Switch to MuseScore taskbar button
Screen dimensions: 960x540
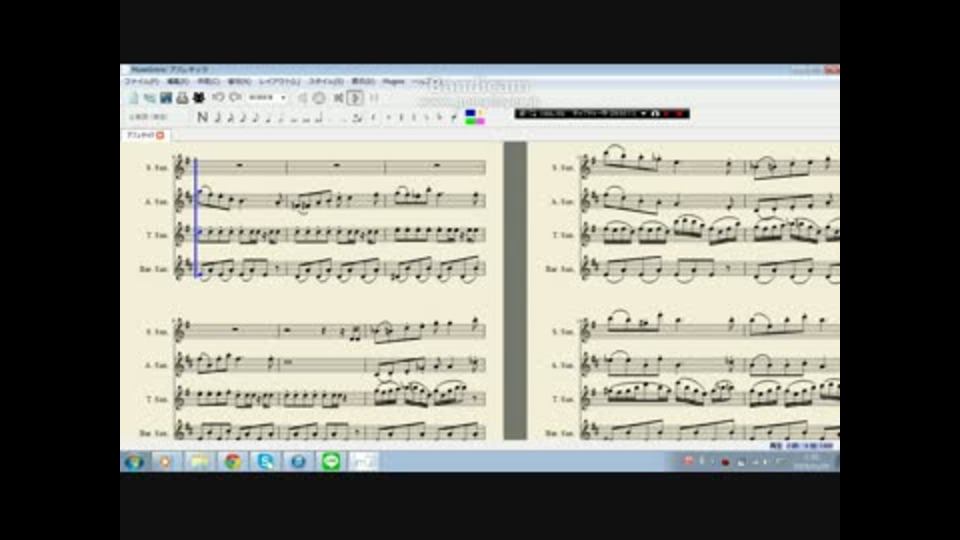[x=364, y=462]
